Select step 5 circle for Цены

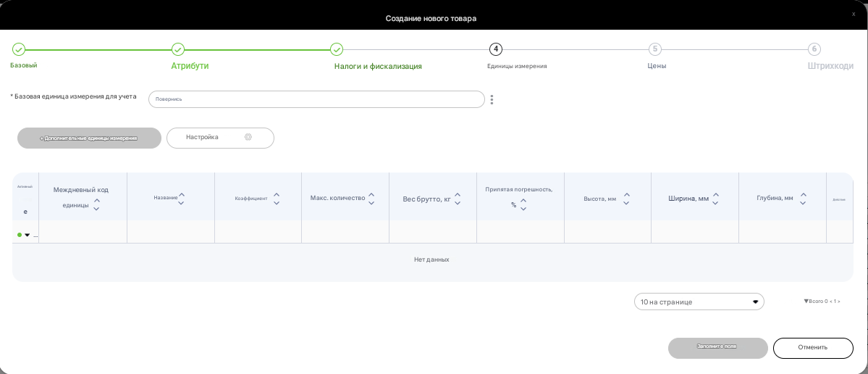655,49
